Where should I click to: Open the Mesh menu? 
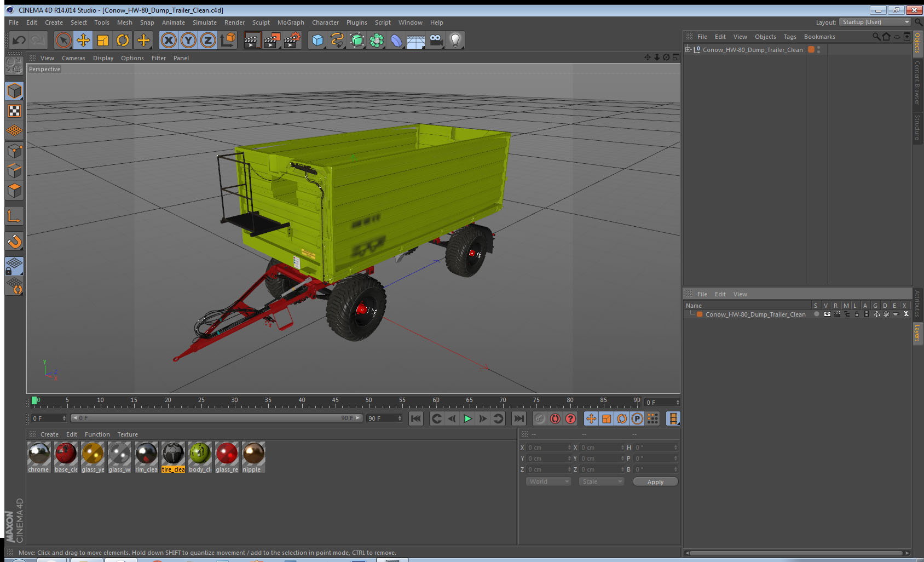pos(125,22)
